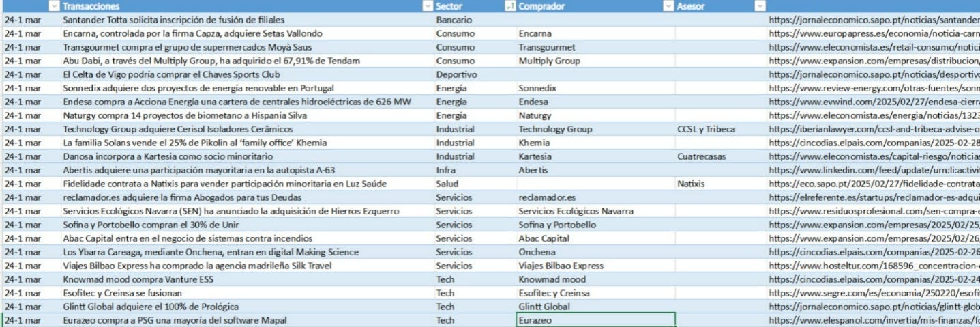980x327 pixels.
Task: Select the Natixis advisor cell
Action: tap(720, 184)
